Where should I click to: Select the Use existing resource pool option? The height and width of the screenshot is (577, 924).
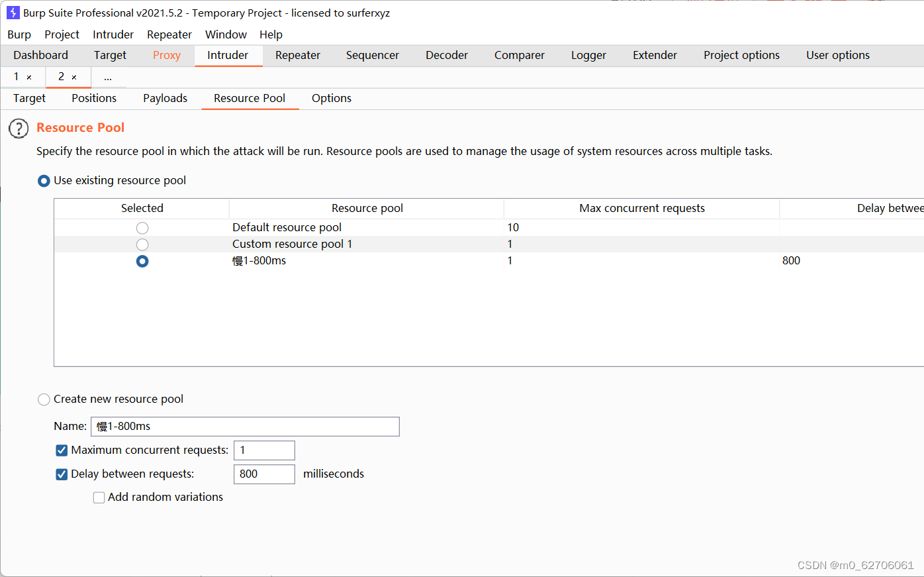(x=44, y=181)
